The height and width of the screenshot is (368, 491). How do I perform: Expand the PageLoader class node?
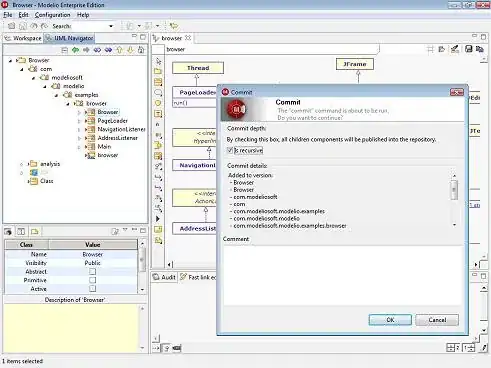79,121
